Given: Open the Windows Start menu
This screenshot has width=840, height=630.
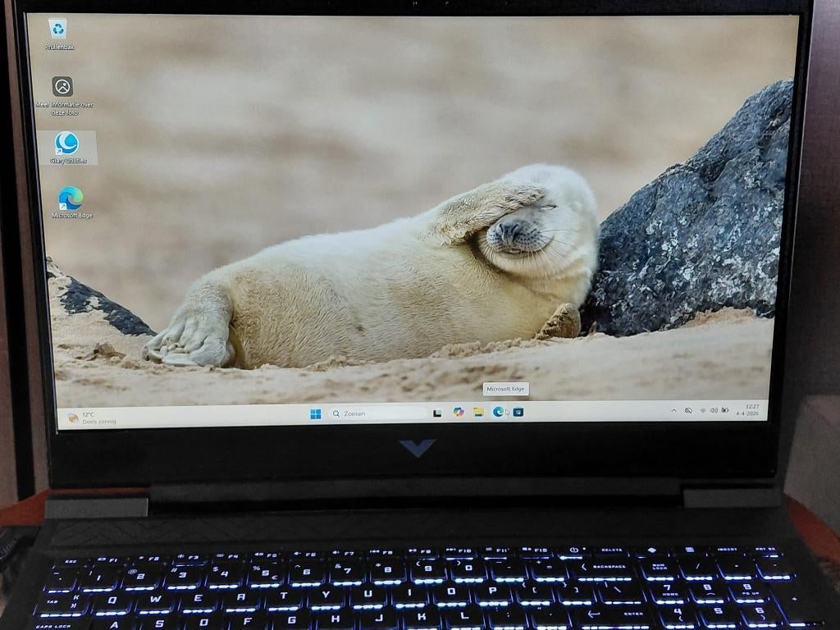Looking at the screenshot, I should [x=316, y=413].
